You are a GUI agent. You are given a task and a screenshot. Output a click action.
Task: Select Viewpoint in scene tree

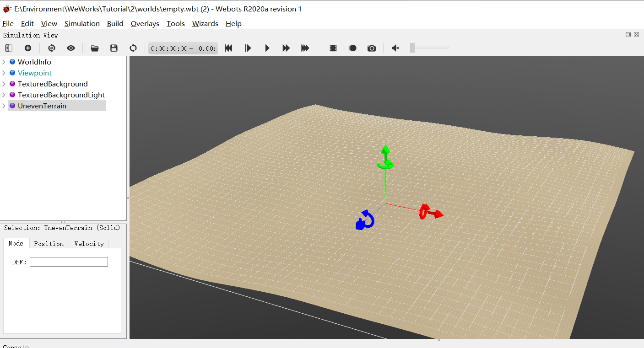(35, 73)
